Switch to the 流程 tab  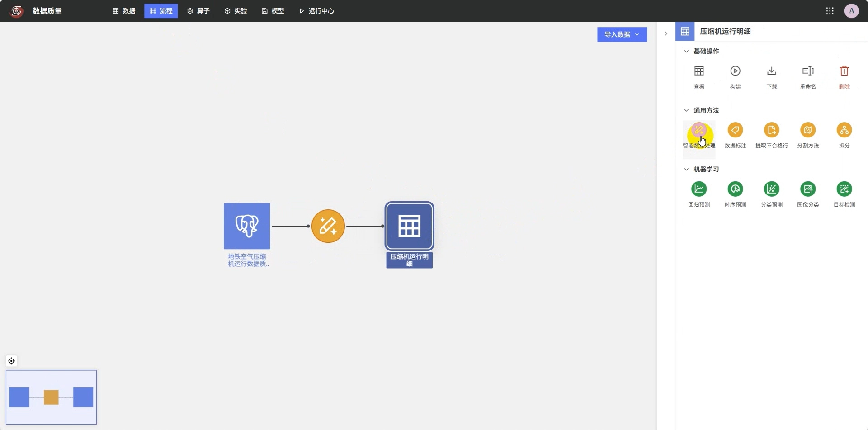161,11
